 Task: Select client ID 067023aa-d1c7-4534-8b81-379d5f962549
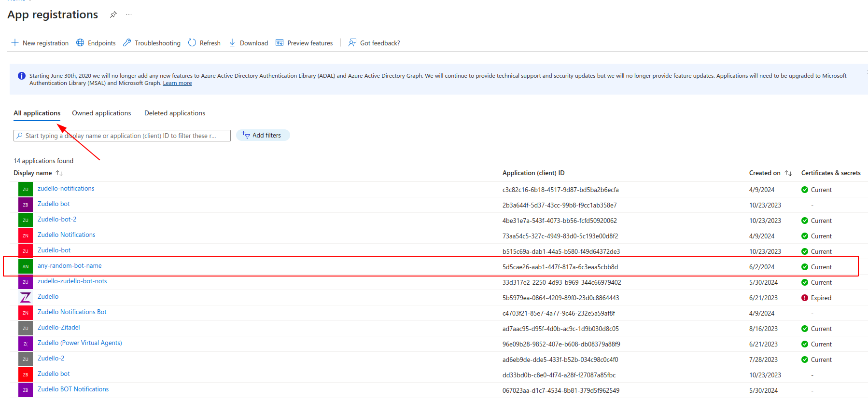coord(561,390)
